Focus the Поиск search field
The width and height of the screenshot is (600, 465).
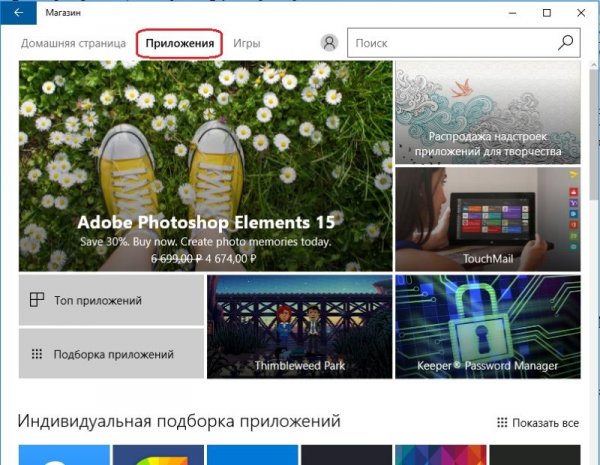[x=450, y=44]
